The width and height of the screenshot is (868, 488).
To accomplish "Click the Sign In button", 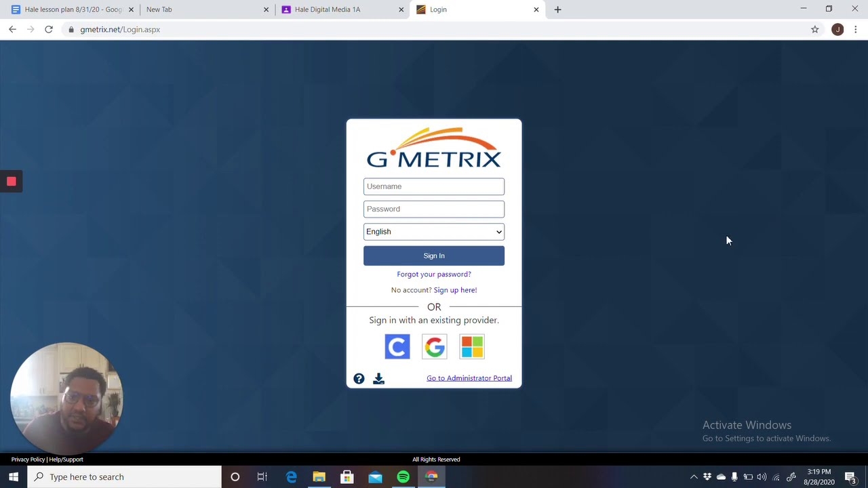I will [434, 256].
